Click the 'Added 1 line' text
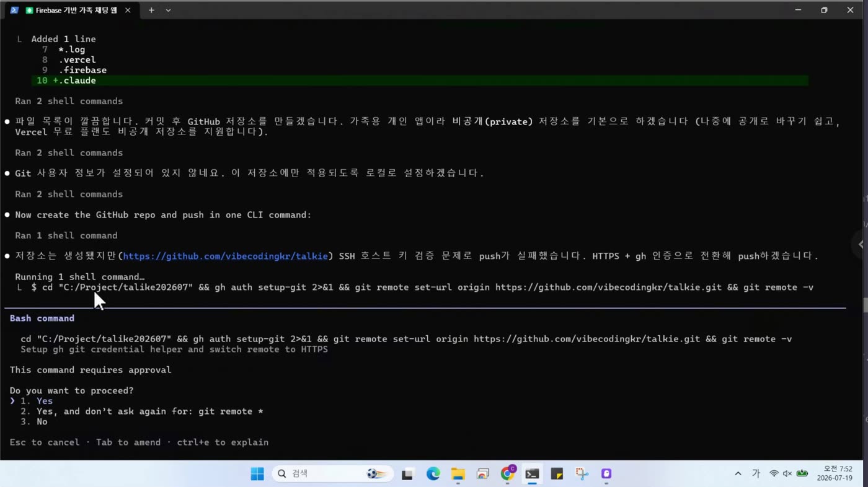The width and height of the screenshot is (868, 487). pyautogui.click(x=64, y=39)
